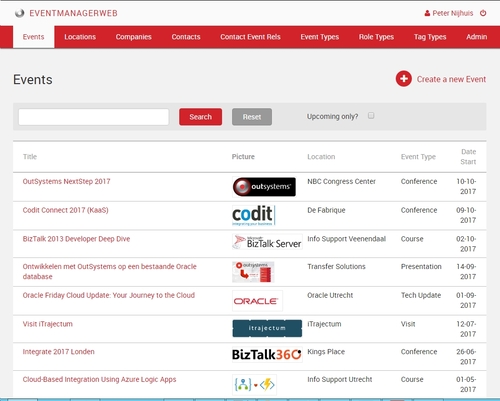Image resolution: width=500 pixels, height=401 pixels.
Task: Click the user icon beside Peter Nijhuis
Action: [x=427, y=13]
